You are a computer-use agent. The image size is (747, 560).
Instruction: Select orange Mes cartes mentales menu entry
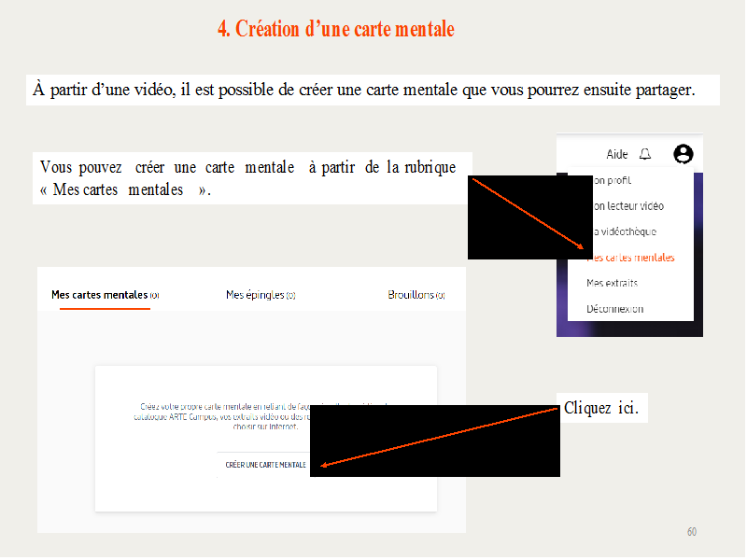click(632, 258)
